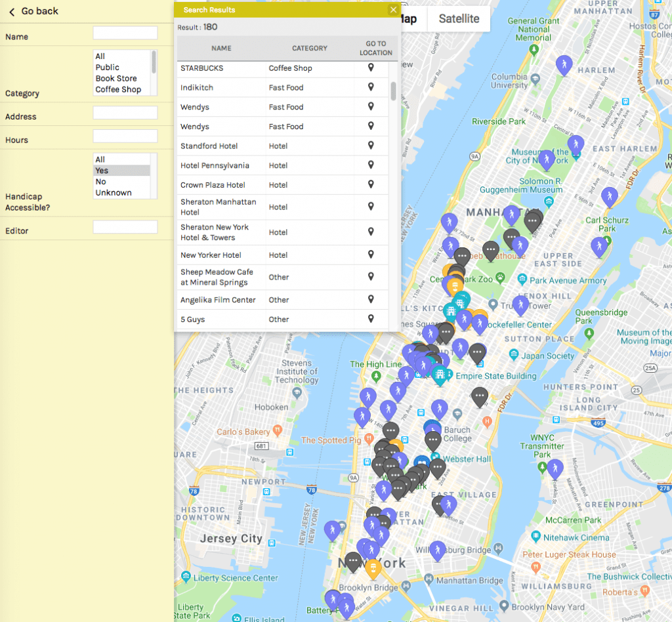Click the search results scrollbar
672x622 pixels.
coord(393,92)
